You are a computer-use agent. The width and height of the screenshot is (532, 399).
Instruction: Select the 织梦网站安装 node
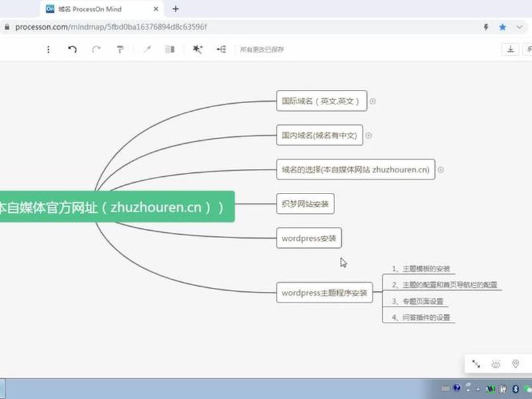coord(305,203)
